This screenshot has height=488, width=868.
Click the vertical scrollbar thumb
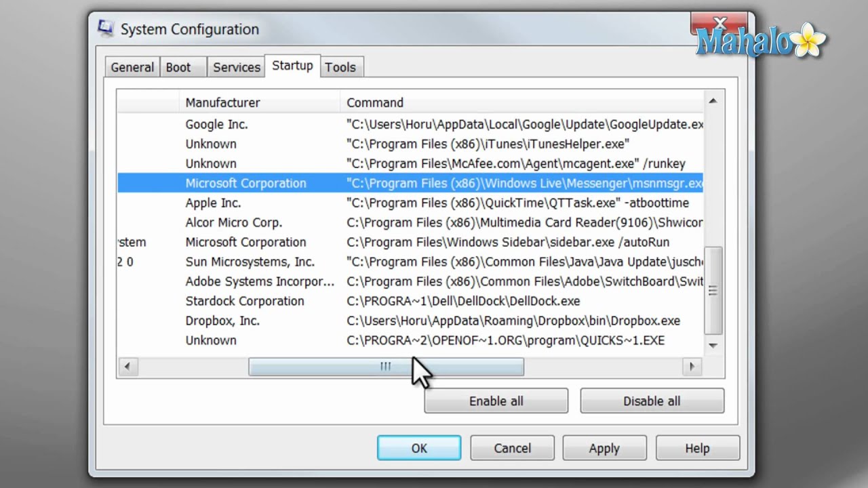(x=713, y=290)
